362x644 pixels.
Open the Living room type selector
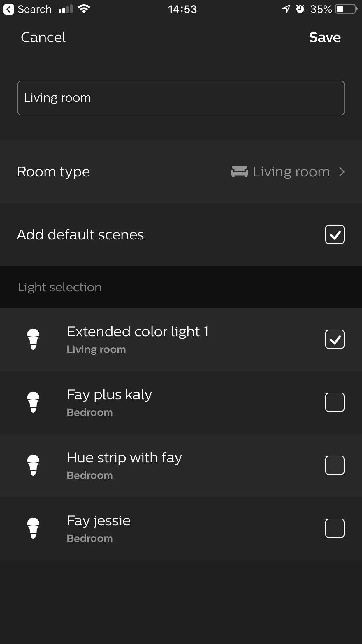tap(290, 171)
